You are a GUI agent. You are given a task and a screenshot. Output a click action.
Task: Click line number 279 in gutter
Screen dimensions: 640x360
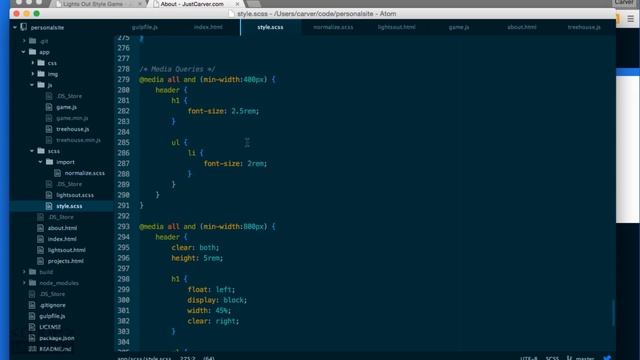pos(123,80)
